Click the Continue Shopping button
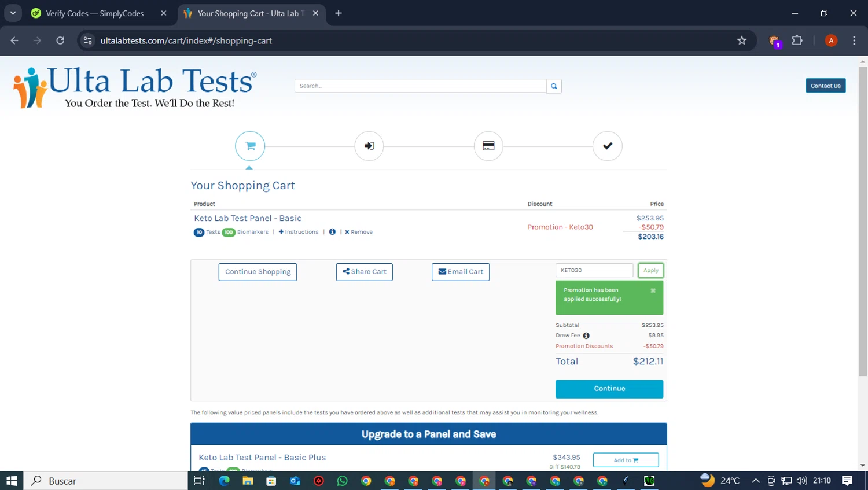The height and width of the screenshot is (490, 868). tap(258, 272)
